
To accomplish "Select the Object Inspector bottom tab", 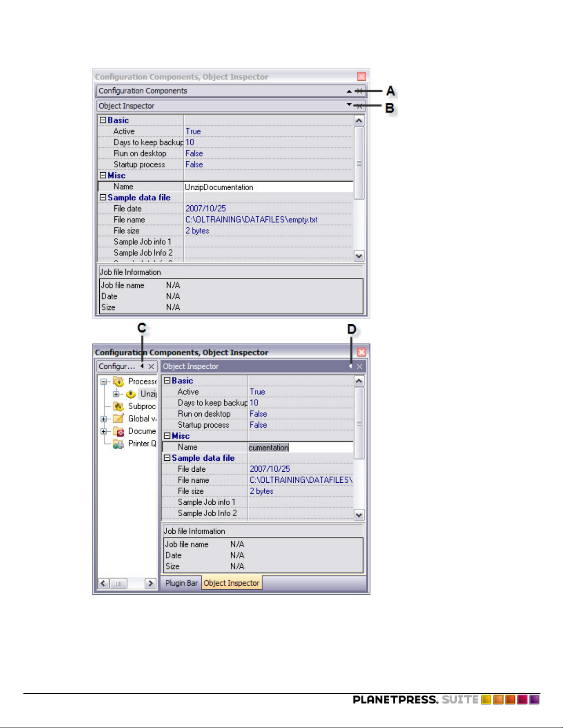I will click(232, 583).
